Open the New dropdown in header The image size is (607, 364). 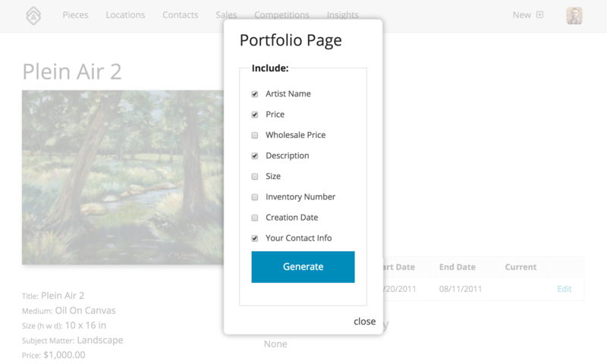click(521, 14)
